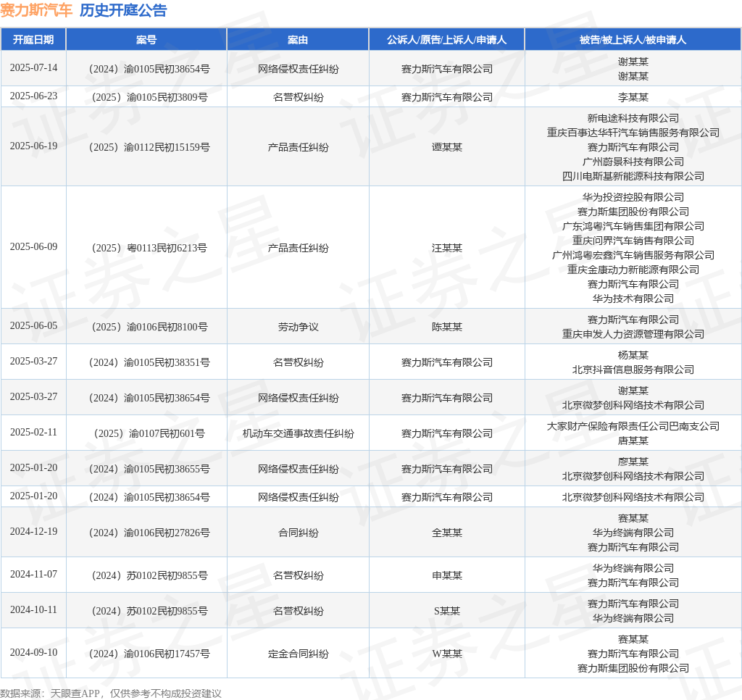742x700 pixels.
Task: Select plaintiff 申某某
Action: (446, 575)
